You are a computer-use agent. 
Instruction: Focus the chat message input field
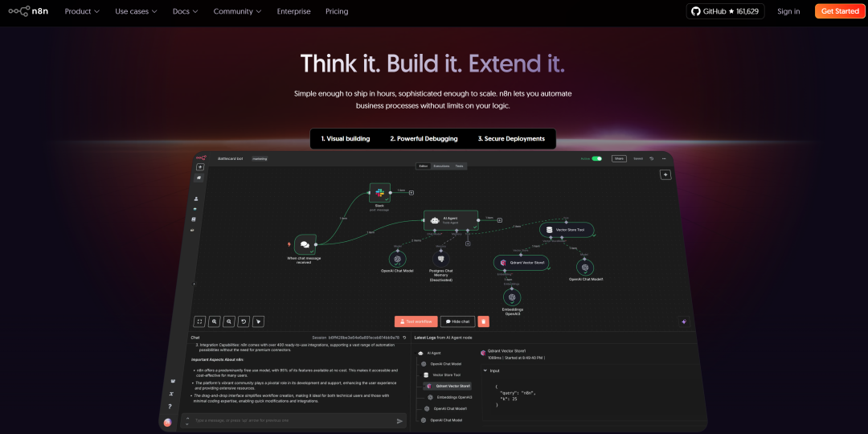point(293,421)
